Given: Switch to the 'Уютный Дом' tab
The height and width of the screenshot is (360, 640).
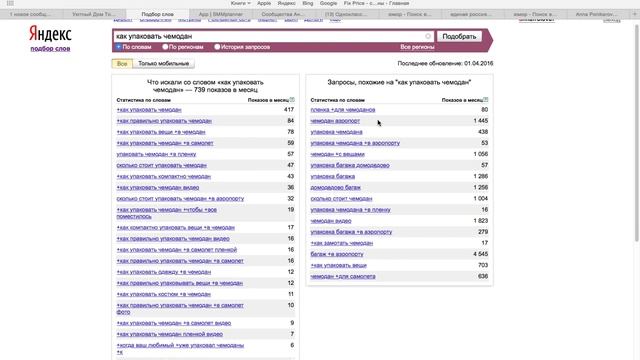Looking at the screenshot, I should (x=94, y=14).
